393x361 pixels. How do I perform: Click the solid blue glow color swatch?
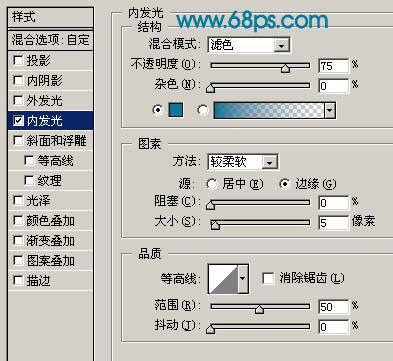[176, 110]
